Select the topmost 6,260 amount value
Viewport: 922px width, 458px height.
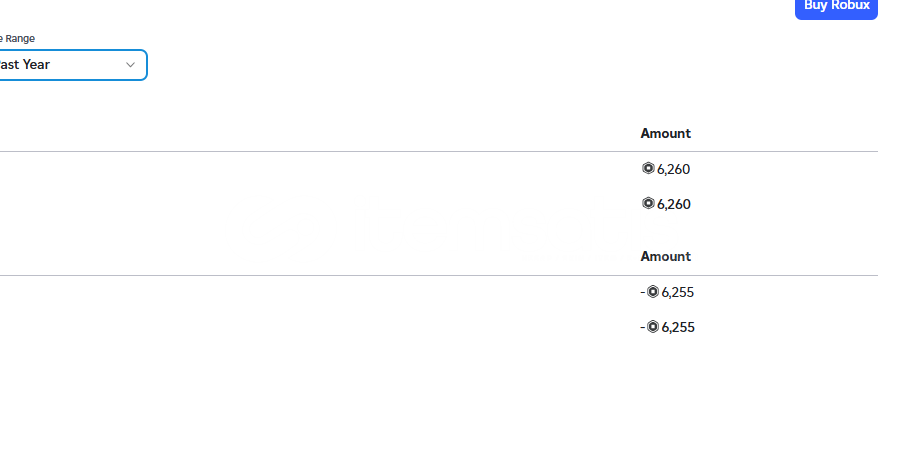(673, 169)
